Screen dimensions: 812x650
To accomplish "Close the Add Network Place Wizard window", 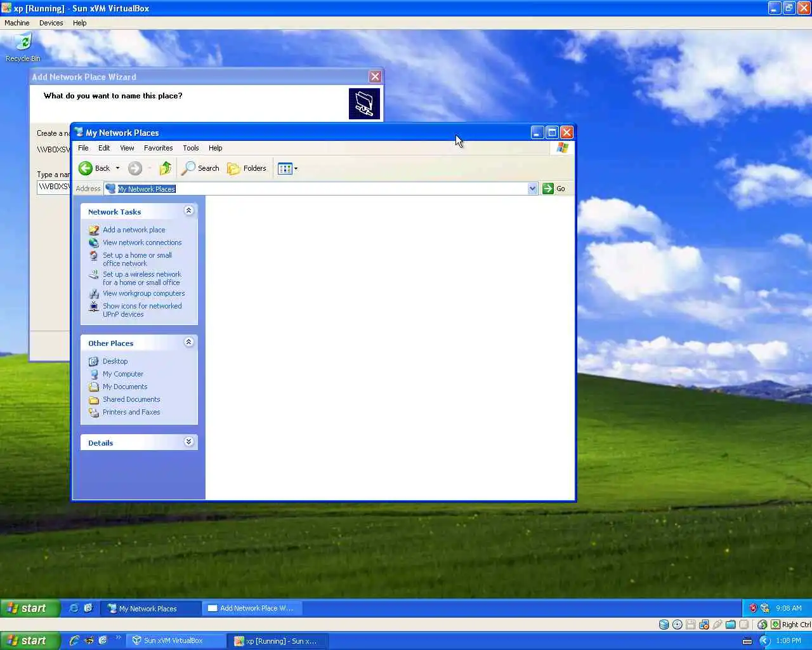I will click(375, 77).
